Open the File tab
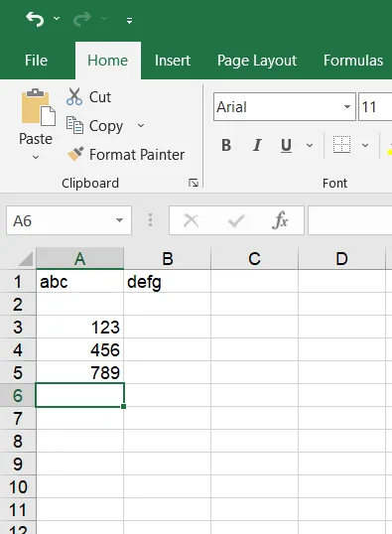392x534 pixels. [x=36, y=61]
